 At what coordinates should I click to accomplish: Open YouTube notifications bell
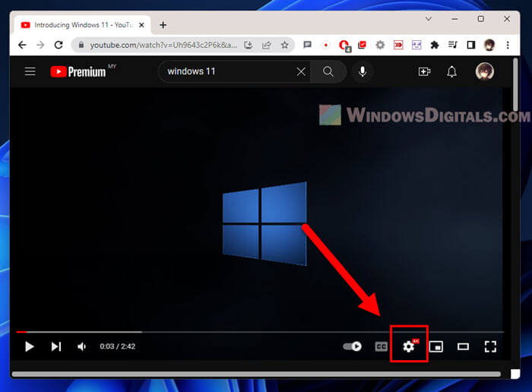452,71
